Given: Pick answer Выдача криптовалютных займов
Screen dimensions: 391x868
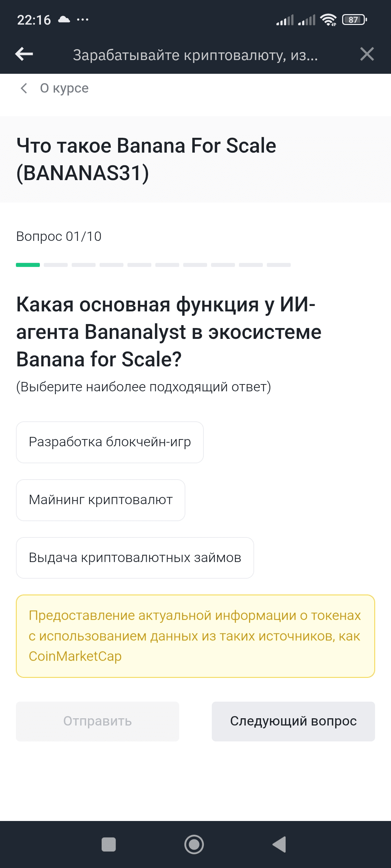Looking at the screenshot, I should [x=135, y=558].
